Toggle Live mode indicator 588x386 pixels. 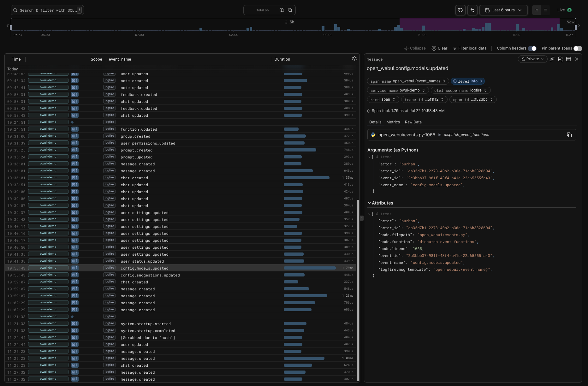point(565,10)
